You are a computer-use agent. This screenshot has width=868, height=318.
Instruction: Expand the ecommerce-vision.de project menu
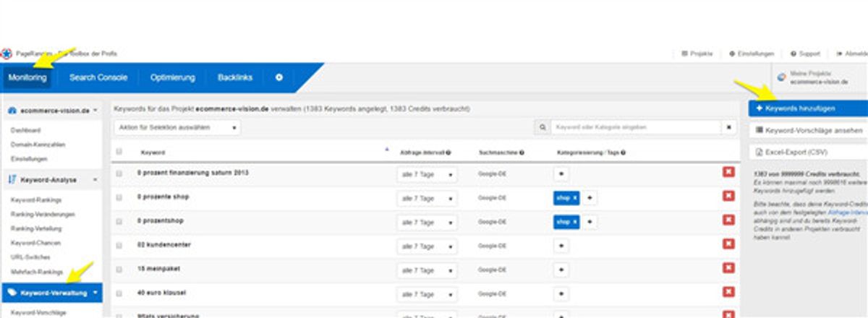51,111
